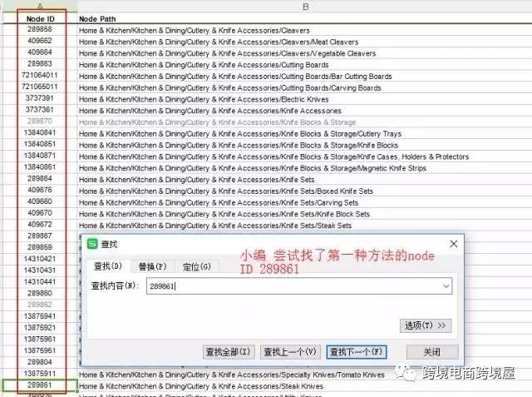
Task: Click the Node ID header cell
Action: (x=39, y=17)
